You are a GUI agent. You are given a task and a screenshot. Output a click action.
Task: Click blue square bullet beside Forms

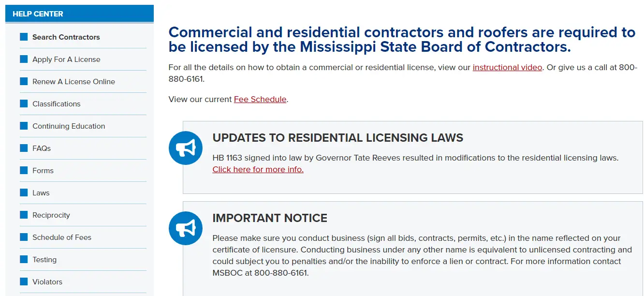(x=24, y=171)
